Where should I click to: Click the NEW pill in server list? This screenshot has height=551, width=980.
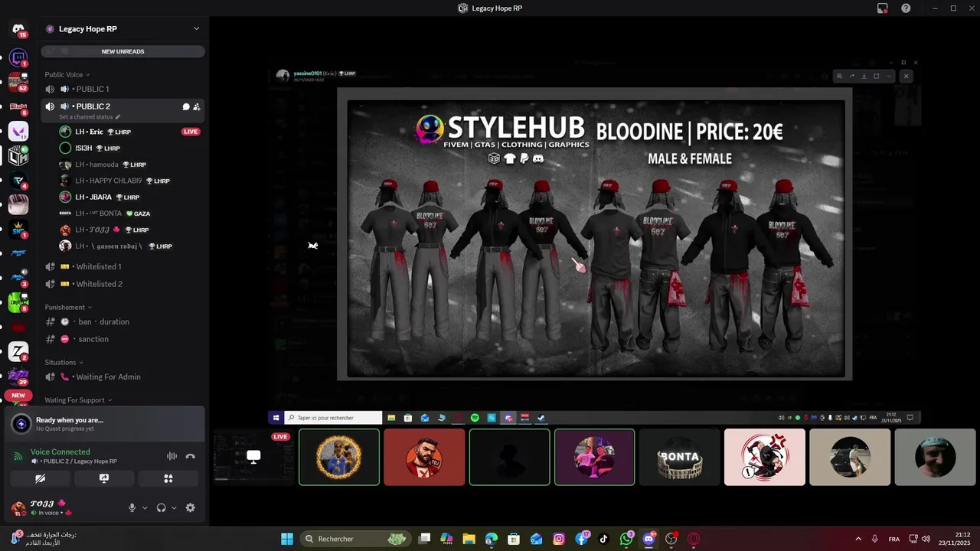click(x=18, y=396)
